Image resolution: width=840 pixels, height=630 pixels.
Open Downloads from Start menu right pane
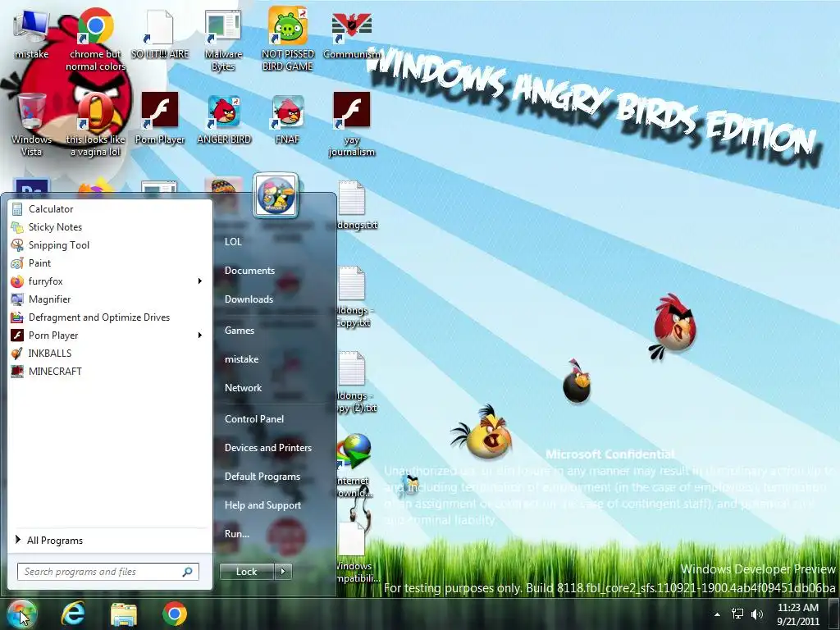coord(249,299)
